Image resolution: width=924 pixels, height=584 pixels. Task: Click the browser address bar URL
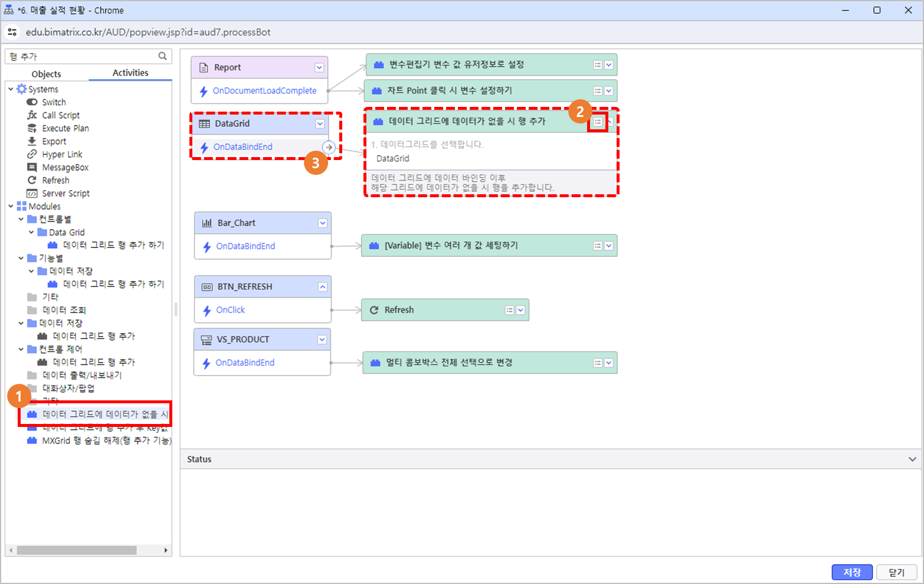pyautogui.click(x=148, y=32)
